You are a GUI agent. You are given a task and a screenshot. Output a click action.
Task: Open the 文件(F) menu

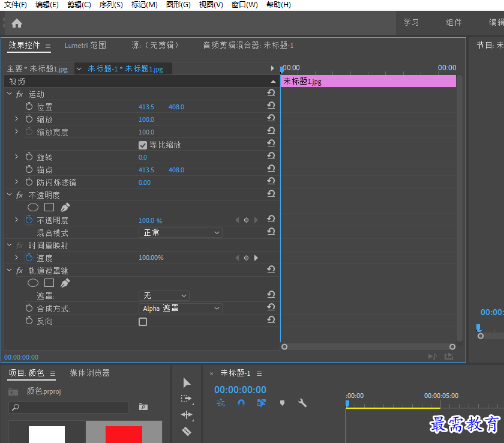(x=15, y=5)
